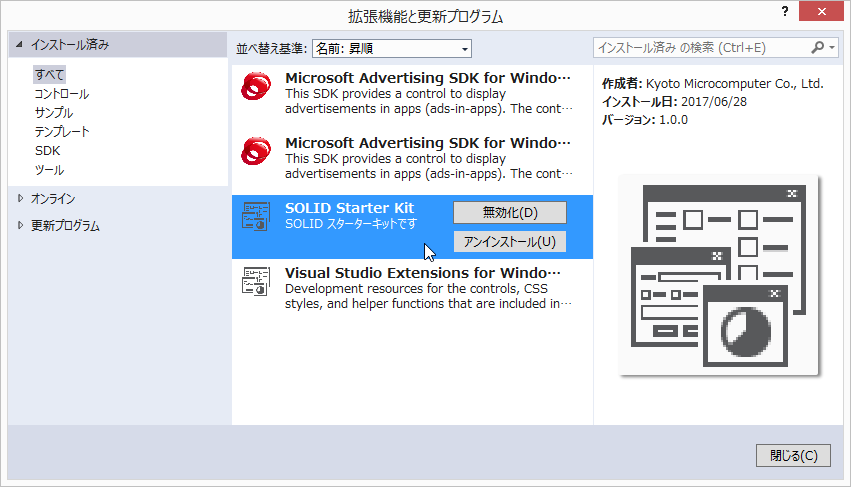Select すべて in the installed tree
851x487 pixels.
[49, 75]
